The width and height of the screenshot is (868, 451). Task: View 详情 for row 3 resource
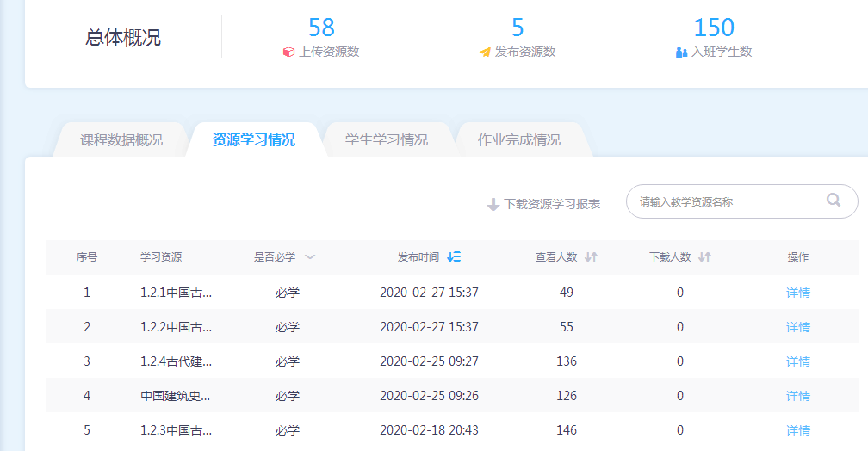point(798,361)
